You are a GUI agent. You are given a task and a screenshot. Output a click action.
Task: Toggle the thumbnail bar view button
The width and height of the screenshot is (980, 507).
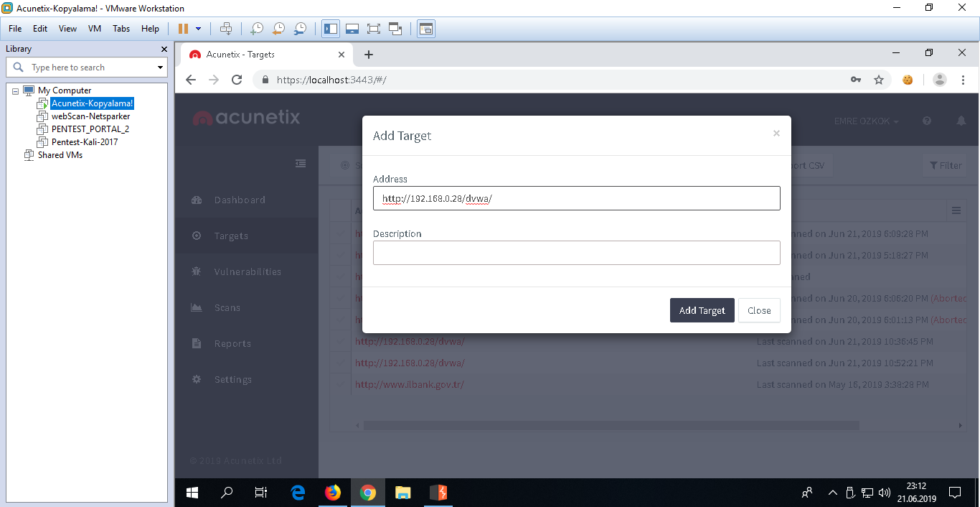click(352, 29)
